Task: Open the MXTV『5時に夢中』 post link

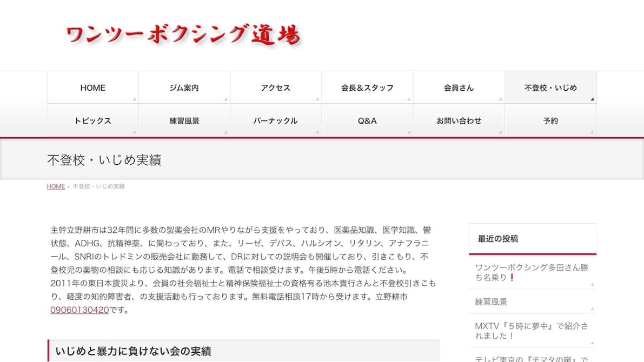Action: click(x=532, y=331)
